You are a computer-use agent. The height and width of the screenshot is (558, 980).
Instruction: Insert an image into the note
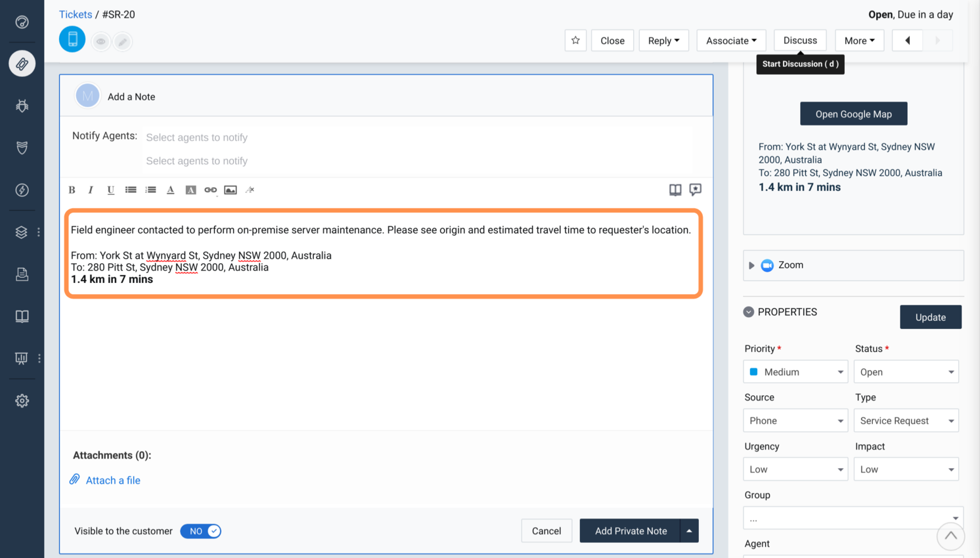coord(230,190)
